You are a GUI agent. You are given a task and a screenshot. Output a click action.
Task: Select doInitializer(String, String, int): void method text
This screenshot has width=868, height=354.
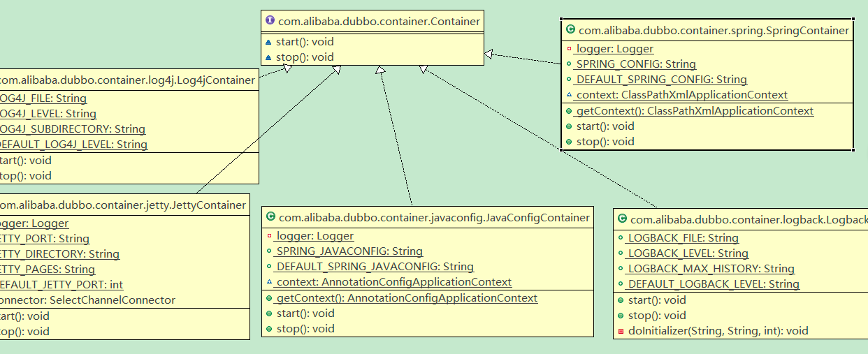tap(718, 331)
